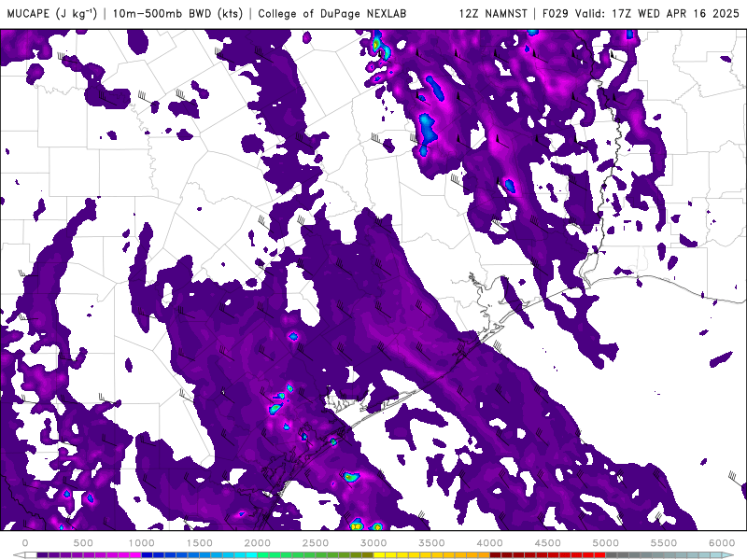Pick the bright red swatch just left of 5000
Screen dimensions: 747x560
599,555
